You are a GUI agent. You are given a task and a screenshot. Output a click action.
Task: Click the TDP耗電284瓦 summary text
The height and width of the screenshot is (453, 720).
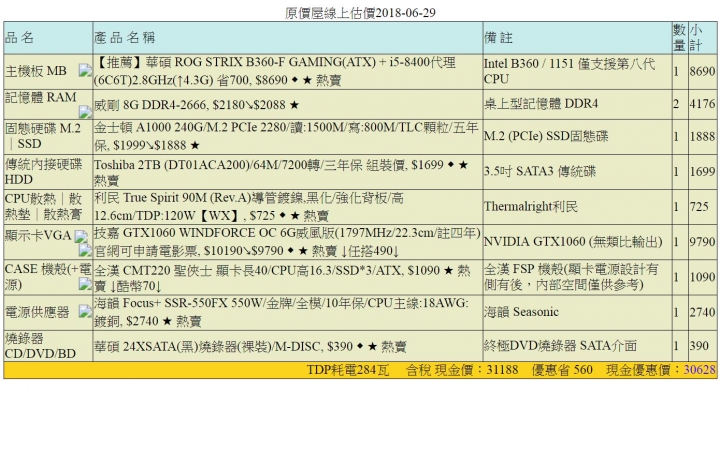(348, 370)
